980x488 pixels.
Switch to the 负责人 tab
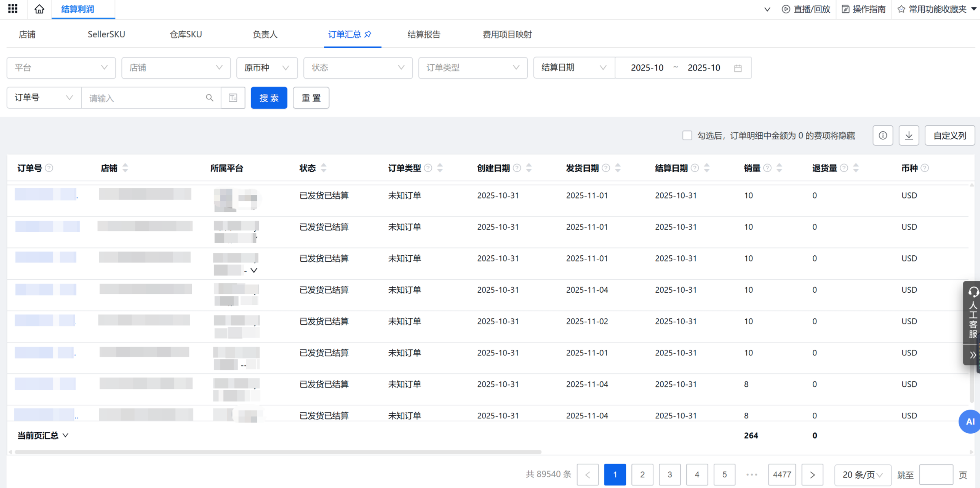[265, 34]
